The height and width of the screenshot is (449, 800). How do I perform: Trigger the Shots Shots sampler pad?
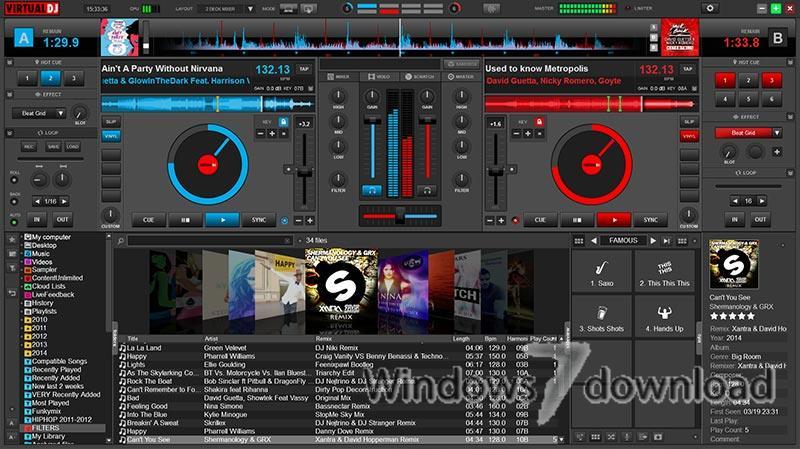tap(602, 317)
